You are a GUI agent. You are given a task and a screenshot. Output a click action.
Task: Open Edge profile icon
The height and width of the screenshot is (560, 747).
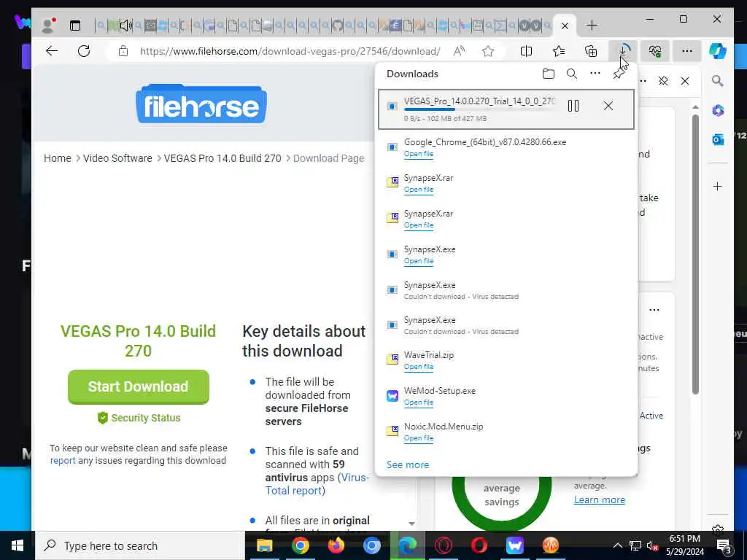point(47,26)
